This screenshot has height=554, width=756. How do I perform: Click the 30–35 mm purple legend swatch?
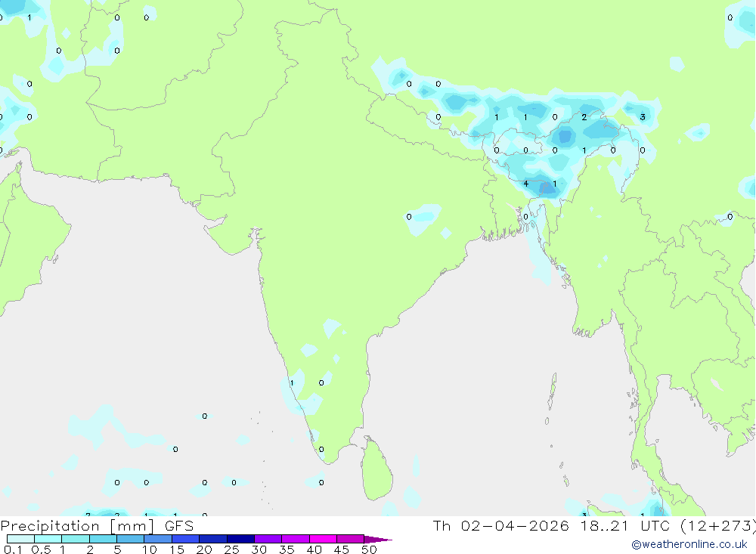268,539
